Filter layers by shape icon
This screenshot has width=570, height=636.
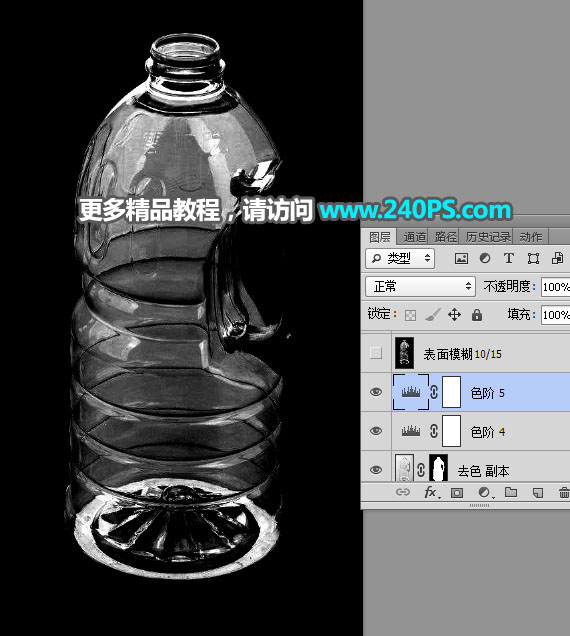coord(533,258)
